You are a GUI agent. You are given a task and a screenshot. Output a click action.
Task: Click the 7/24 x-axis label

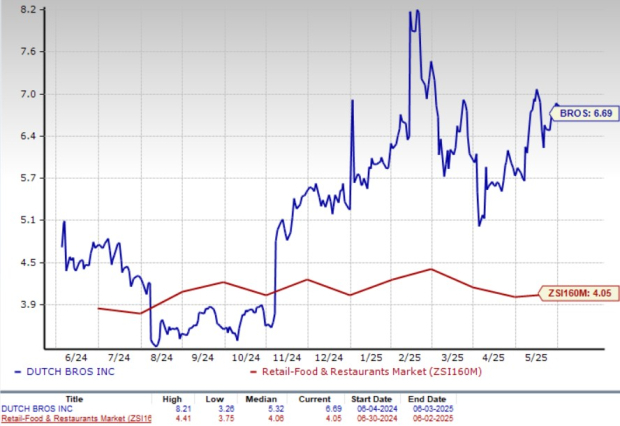pos(119,358)
